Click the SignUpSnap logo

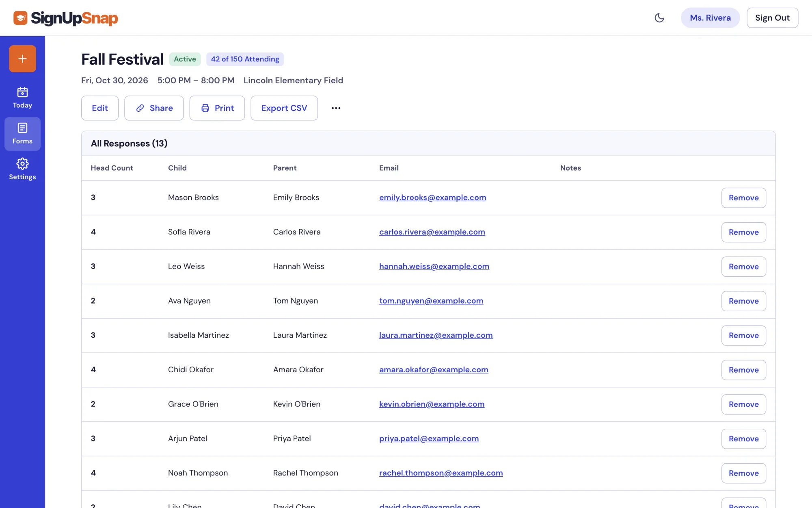65,18
